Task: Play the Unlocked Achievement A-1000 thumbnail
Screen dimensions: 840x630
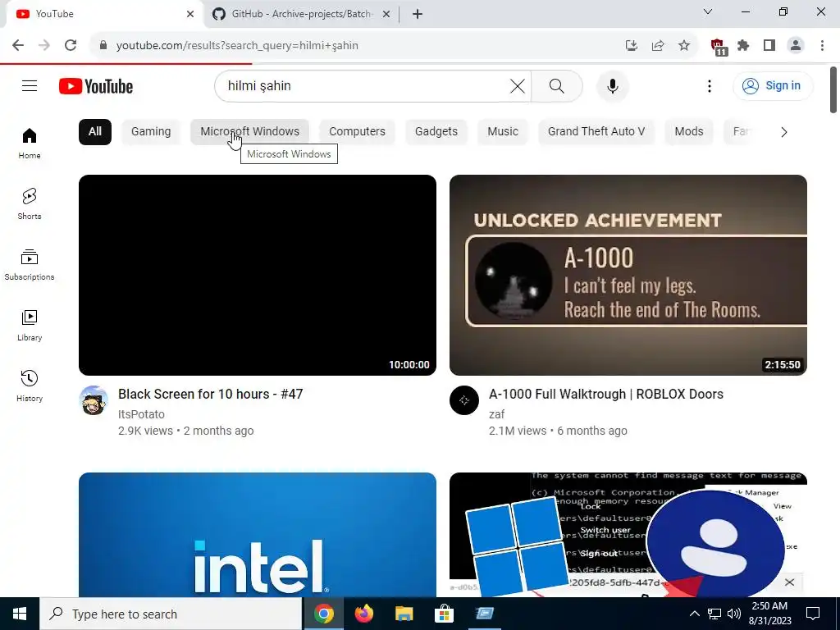Action: click(x=628, y=275)
